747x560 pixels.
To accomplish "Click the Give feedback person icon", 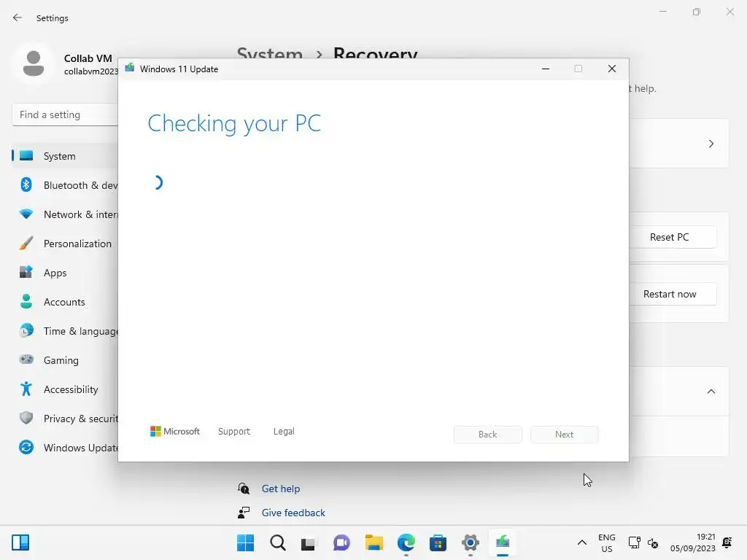I will coord(244,513).
